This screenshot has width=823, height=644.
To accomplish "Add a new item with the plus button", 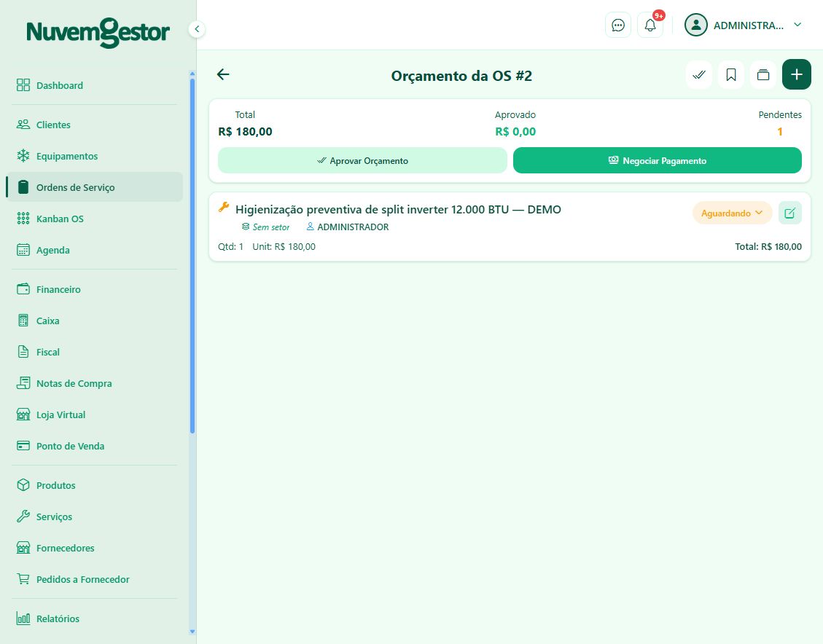I will 796,74.
